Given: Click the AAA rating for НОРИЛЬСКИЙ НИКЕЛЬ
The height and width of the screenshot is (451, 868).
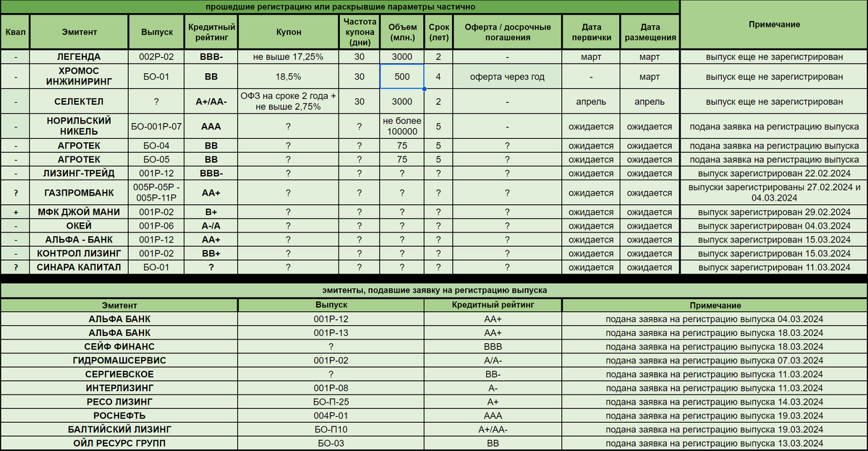Looking at the screenshot, I should (x=211, y=126).
